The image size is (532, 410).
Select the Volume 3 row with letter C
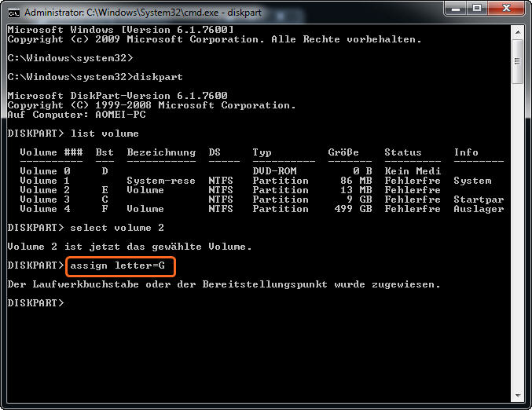tap(236, 200)
